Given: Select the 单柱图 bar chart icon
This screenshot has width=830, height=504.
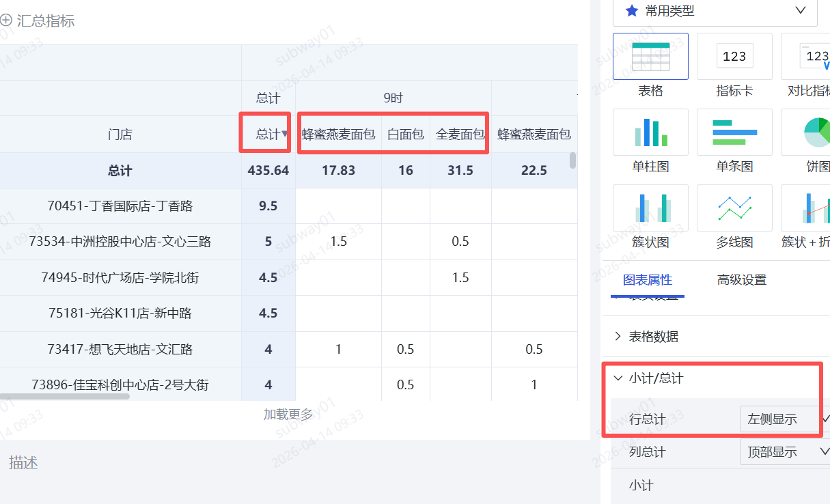Looking at the screenshot, I should point(650,132).
